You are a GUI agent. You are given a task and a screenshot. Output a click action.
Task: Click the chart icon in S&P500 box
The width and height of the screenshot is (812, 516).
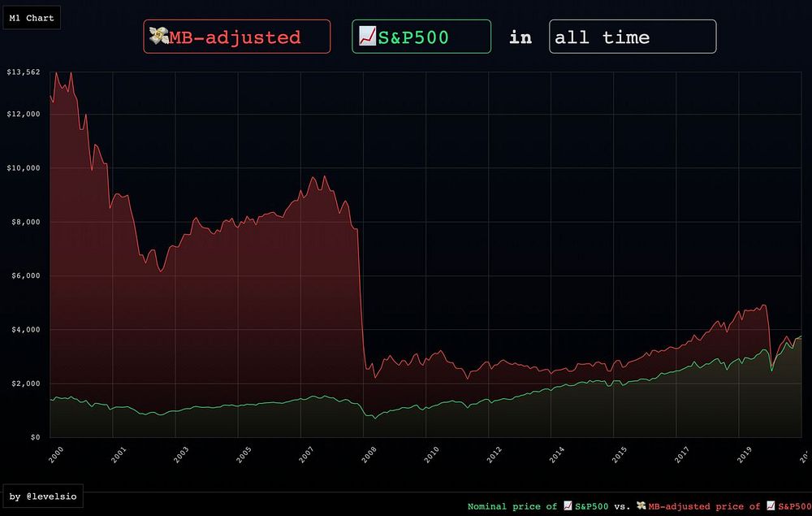(x=367, y=36)
